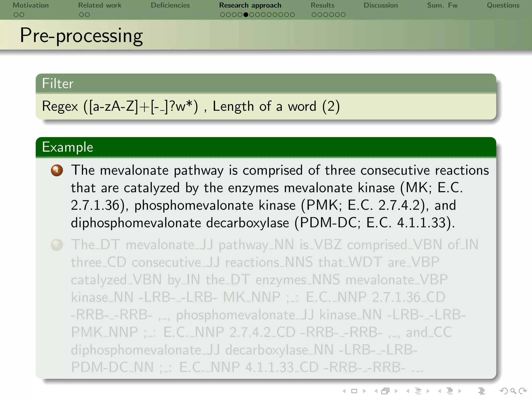Click the text 'Length of a word (2)'
This screenshot has width=532, height=399.
click(276, 106)
